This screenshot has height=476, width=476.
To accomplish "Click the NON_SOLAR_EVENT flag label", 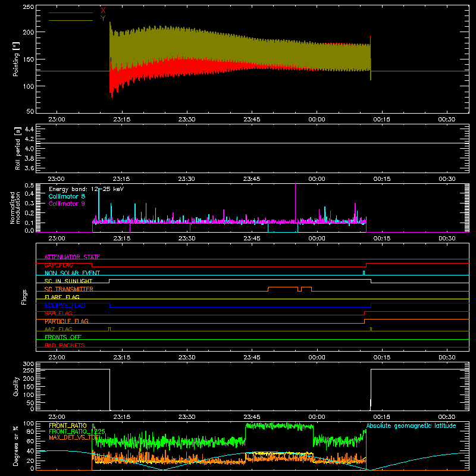I will (72, 273).
